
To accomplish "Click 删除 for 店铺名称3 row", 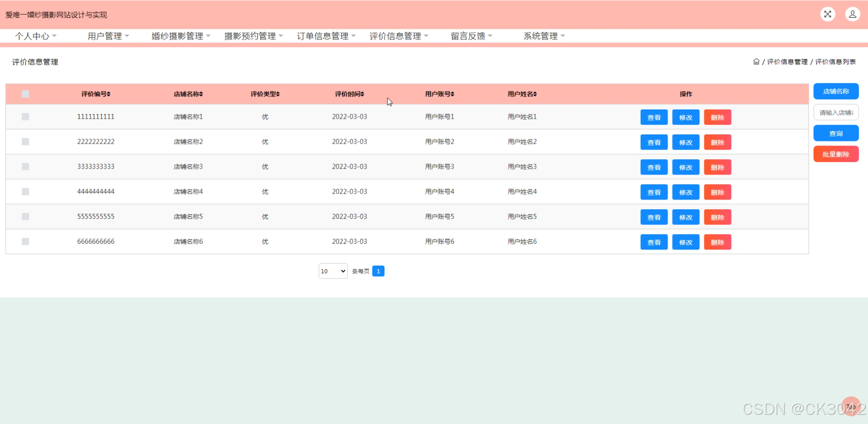I will tap(717, 167).
